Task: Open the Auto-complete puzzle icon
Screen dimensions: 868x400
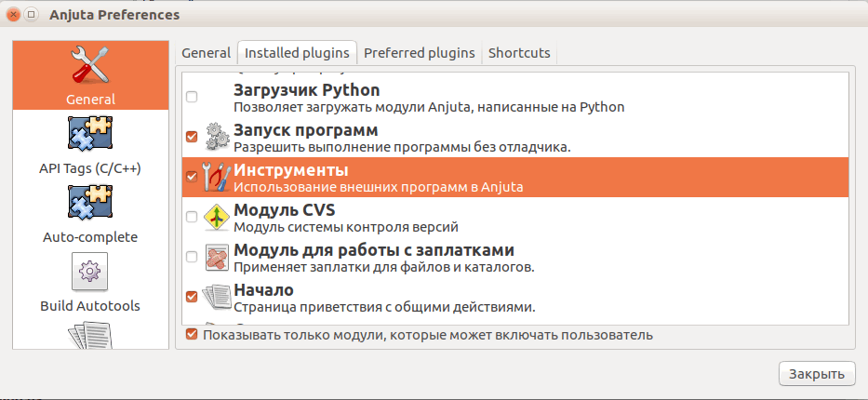Action: click(x=90, y=203)
